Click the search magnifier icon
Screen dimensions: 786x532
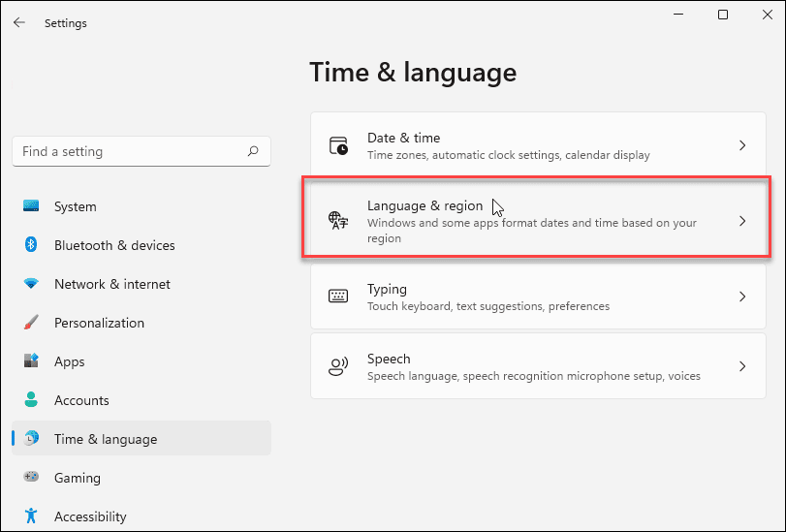click(x=253, y=151)
